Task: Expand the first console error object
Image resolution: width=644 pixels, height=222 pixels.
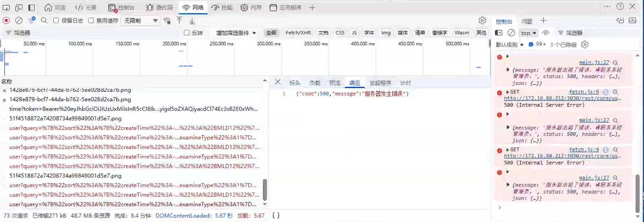Action: pos(508,70)
